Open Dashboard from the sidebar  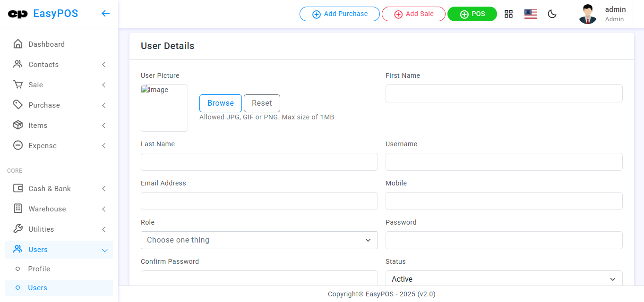coord(46,44)
